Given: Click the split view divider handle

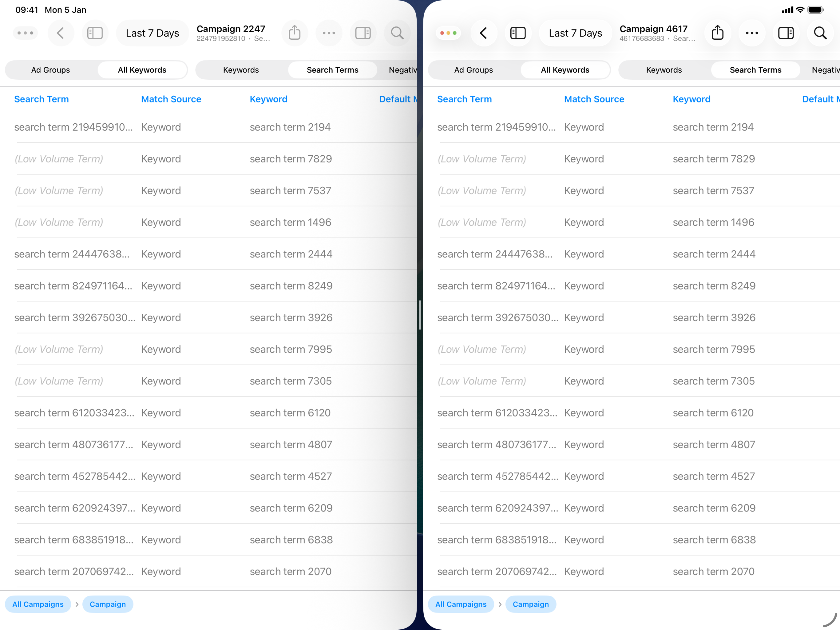Looking at the screenshot, I should pos(420,315).
